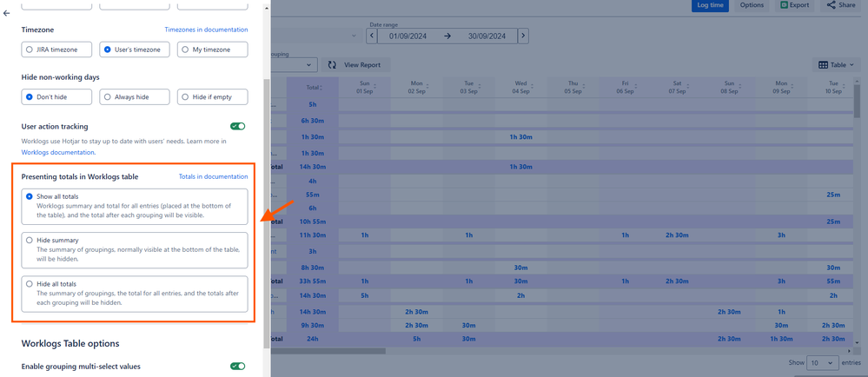Go to next date range arrow
Image resolution: width=868 pixels, height=377 pixels.
pos(523,36)
